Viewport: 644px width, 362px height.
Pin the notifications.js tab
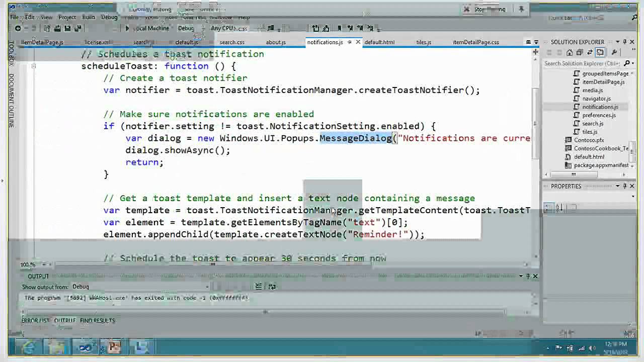[x=349, y=42]
